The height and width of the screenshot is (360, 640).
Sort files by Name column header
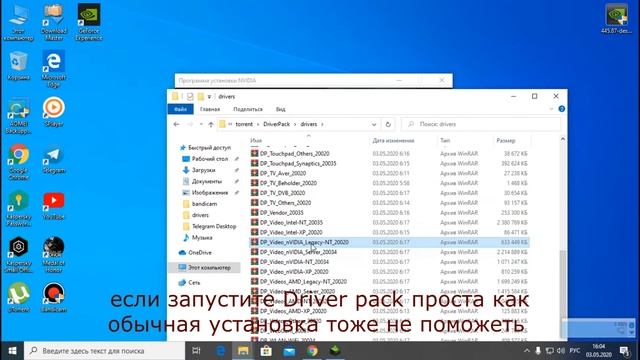256,140
